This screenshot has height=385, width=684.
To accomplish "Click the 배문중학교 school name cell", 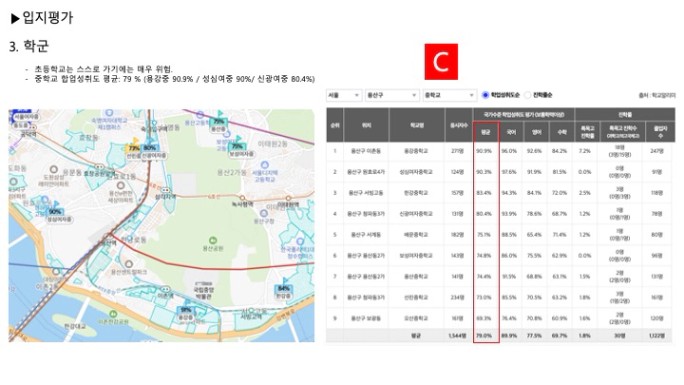I will [x=416, y=235].
